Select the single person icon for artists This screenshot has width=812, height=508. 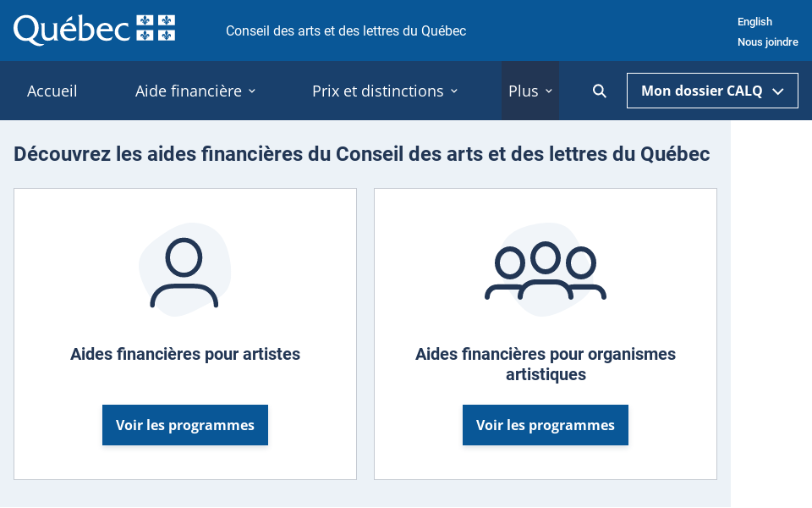pyautogui.click(x=184, y=268)
